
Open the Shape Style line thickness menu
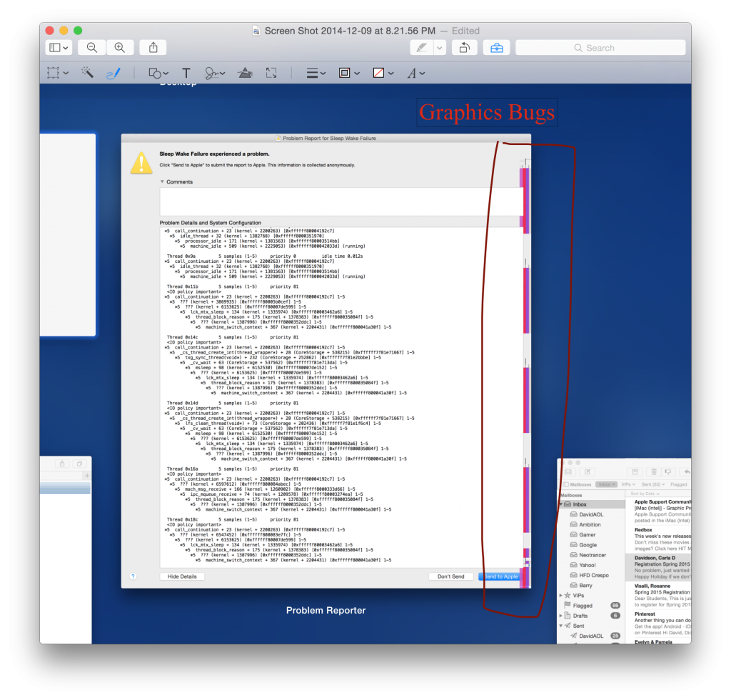(x=316, y=74)
